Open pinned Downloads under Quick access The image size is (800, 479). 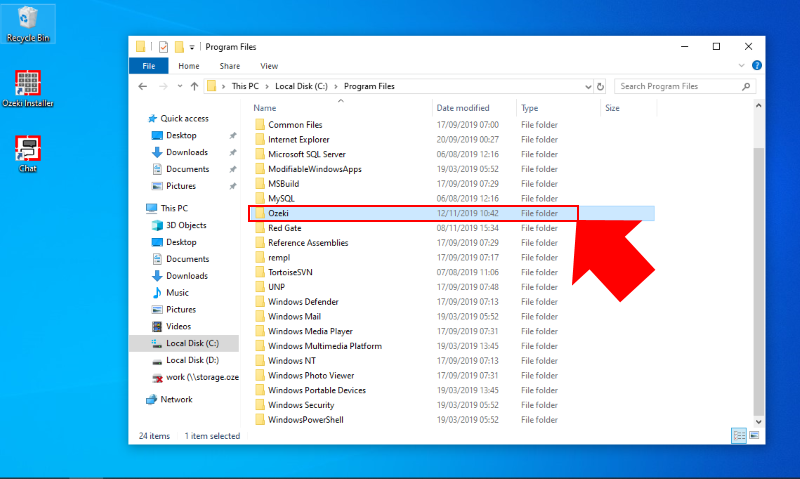(x=186, y=152)
